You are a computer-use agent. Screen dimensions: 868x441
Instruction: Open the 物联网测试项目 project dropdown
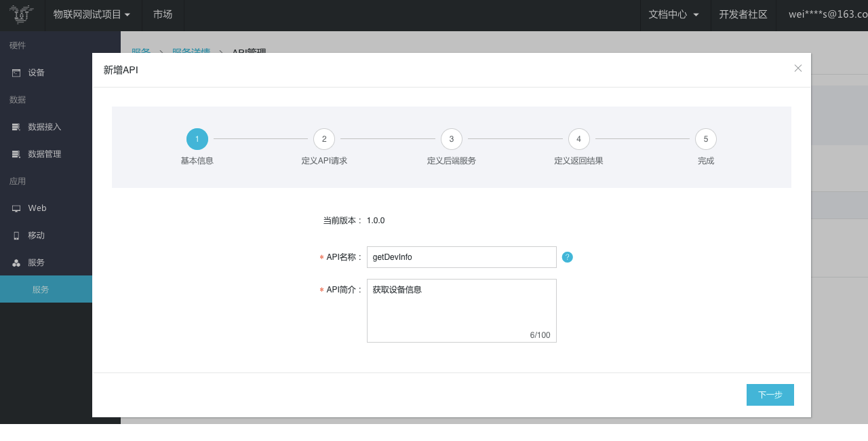coord(93,15)
